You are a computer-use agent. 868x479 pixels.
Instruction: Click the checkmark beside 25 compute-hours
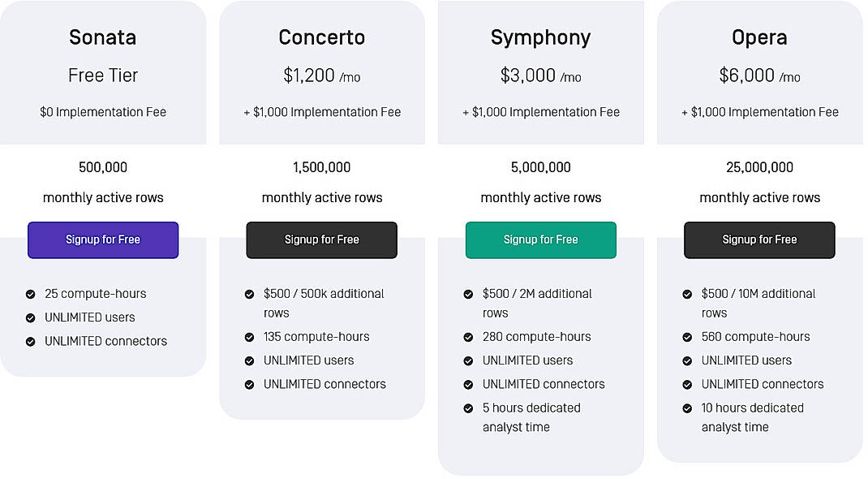[x=29, y=294]
